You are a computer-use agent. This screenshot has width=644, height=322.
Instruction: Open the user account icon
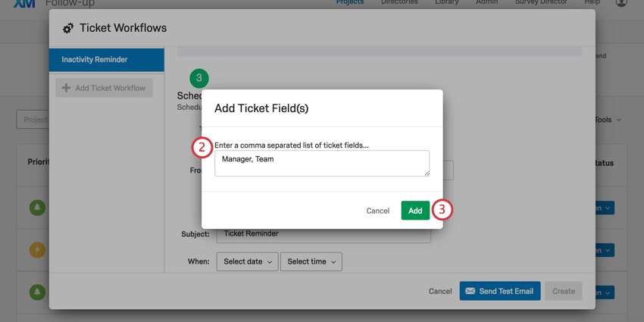[x=621, y=3]
